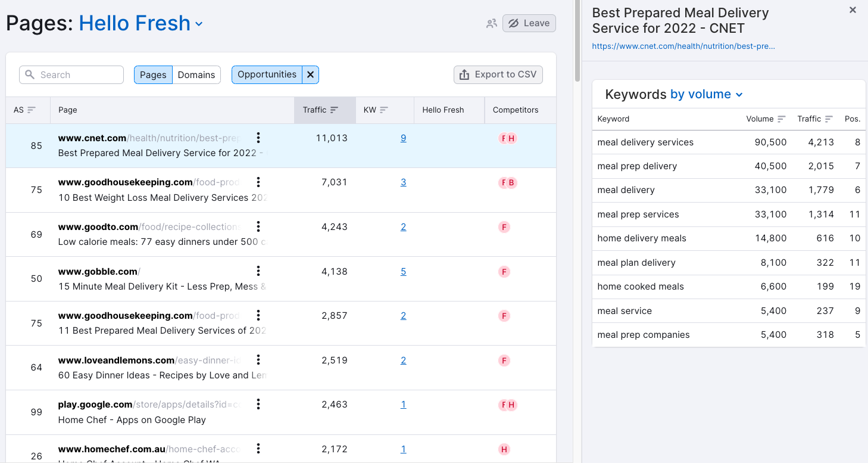868x463 pixels.
Task: Open 9 keywords link for cnet.com
Action: [403, 138]
